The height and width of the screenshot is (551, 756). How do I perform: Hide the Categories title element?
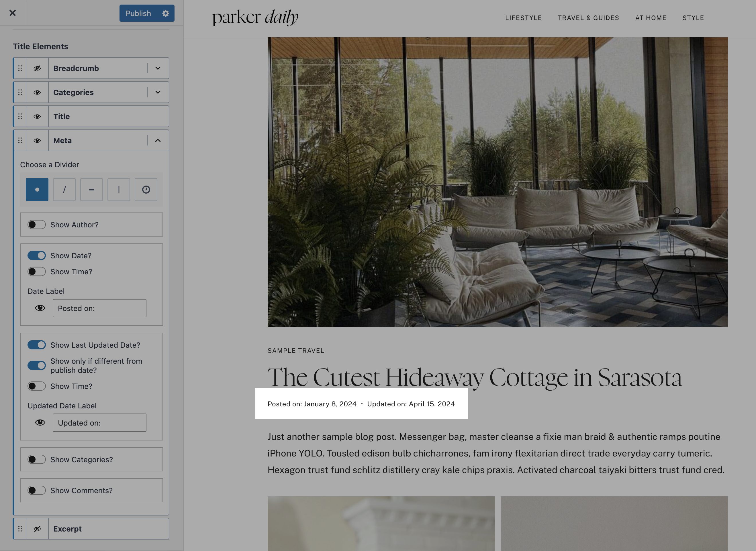(x=37, y=93)
